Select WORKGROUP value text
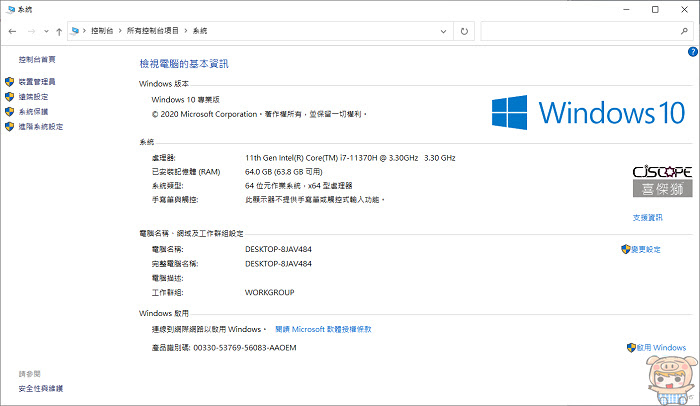 click(x=270, y=293)
